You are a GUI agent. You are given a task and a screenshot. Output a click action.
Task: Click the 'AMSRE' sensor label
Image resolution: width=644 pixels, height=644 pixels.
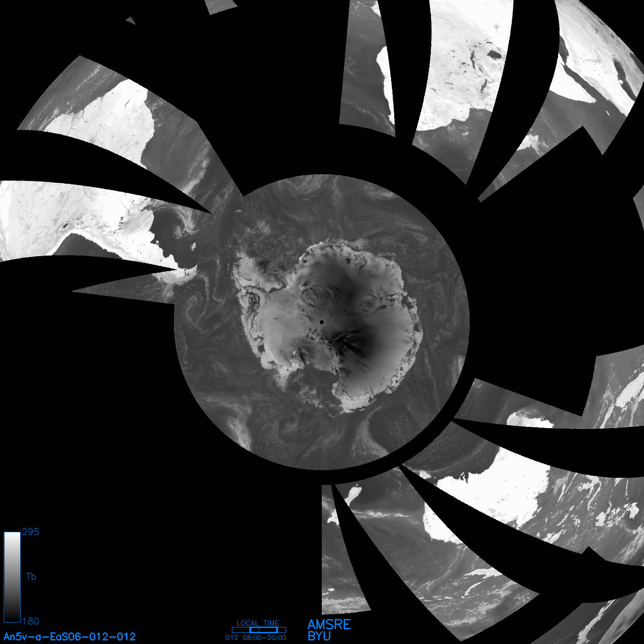(x=329, y=624)
